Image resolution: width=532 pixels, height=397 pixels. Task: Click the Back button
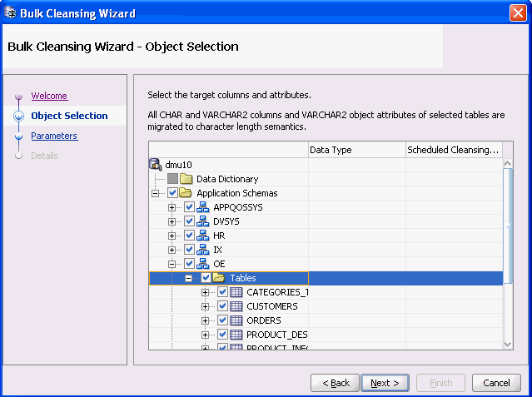click(335, 383)
